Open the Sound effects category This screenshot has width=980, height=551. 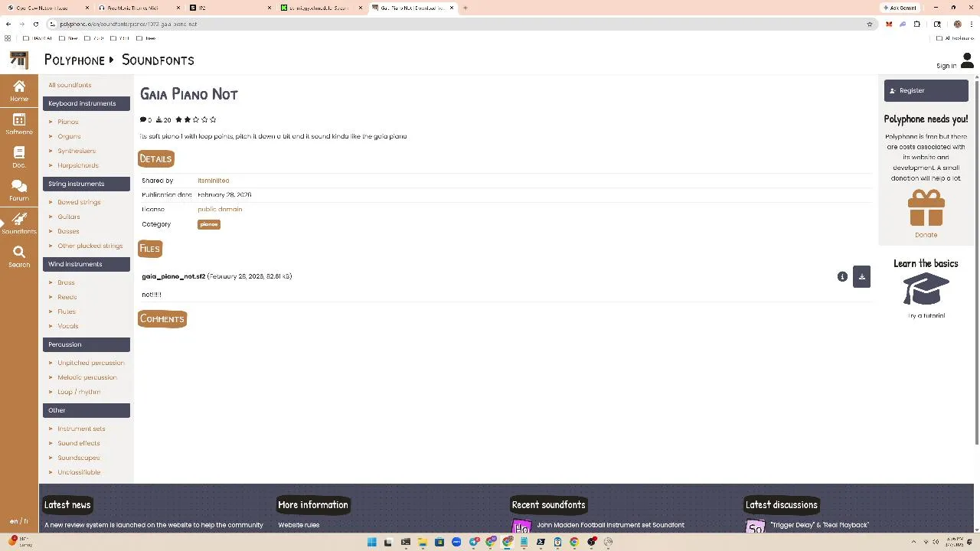pyautogui.click(x=79, y=443)
